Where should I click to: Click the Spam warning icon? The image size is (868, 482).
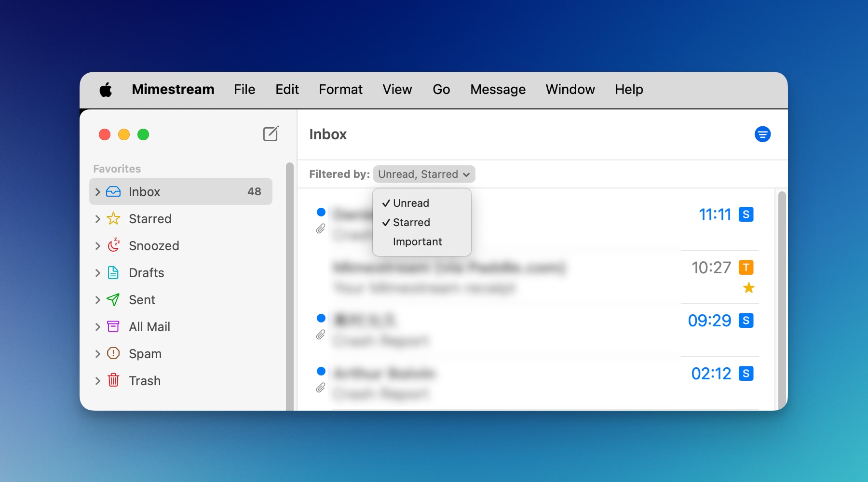[x=113, y=353]
